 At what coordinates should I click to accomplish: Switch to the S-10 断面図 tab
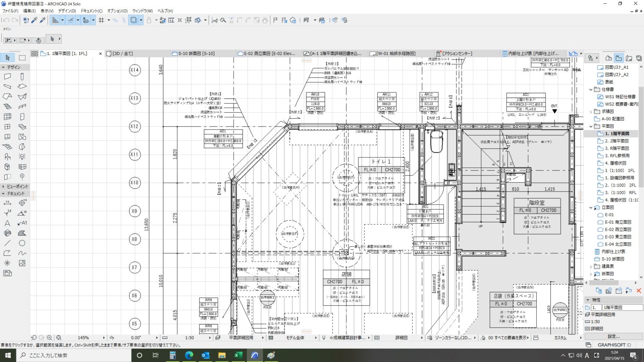(196, 54)
